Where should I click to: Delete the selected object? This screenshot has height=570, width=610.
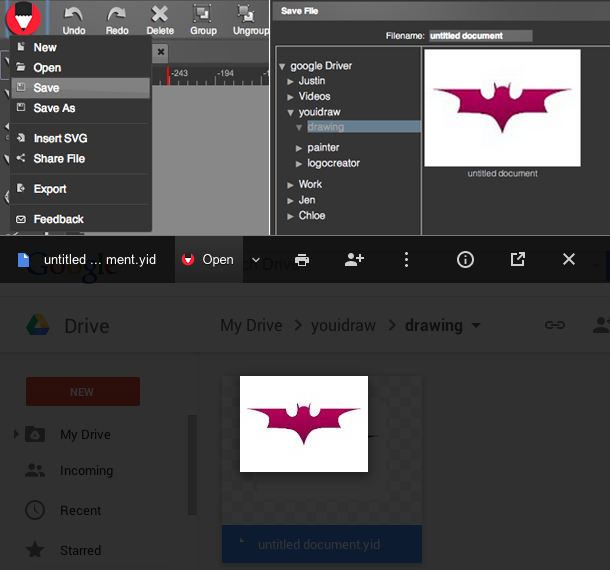(160, 21)
